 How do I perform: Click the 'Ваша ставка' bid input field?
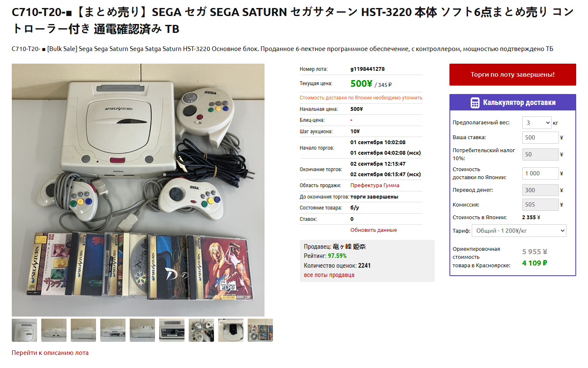point(540,137)
